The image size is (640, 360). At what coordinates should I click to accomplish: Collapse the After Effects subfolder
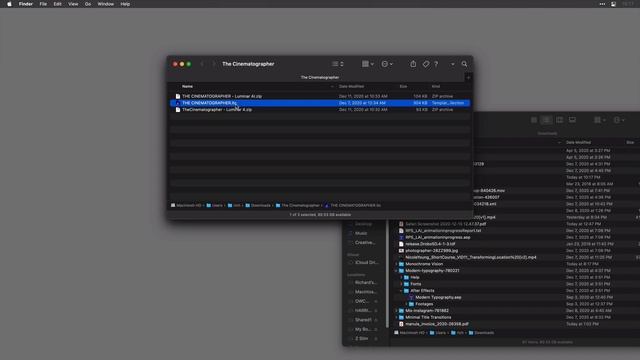point(401,291)
